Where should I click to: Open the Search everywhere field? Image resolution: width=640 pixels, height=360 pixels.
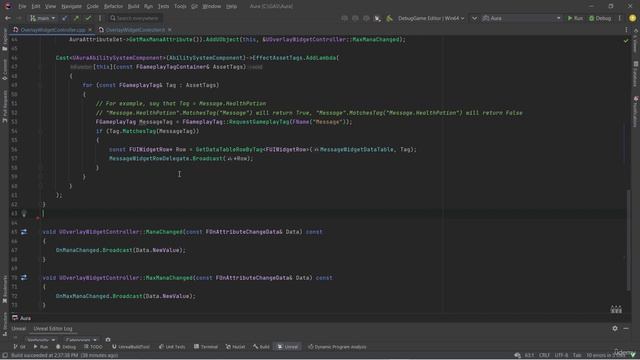click(x=135, y=18)
